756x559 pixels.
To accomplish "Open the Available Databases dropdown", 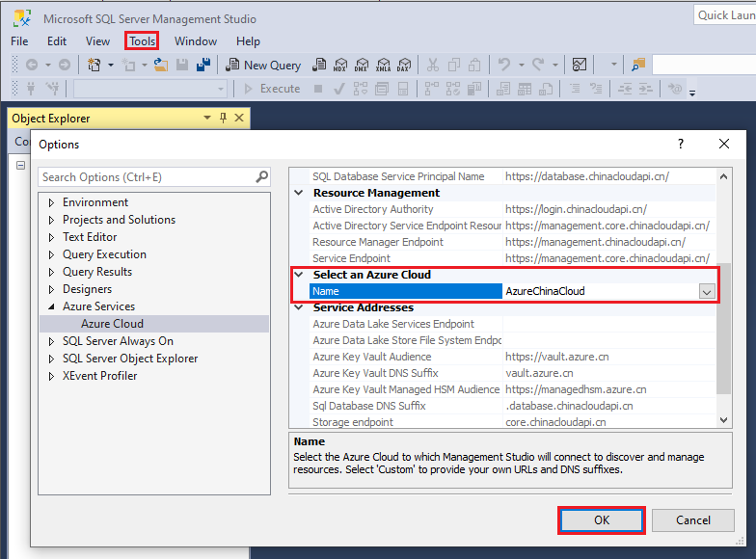I will (x=221, y=89).
